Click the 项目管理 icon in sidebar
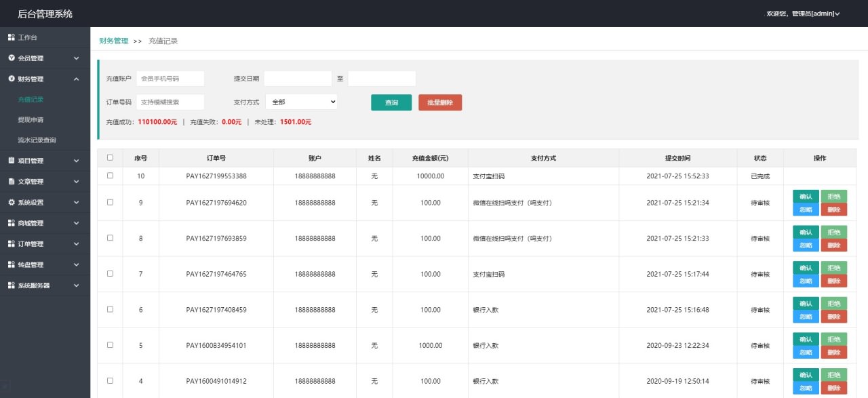Screen dimensions: 868x398 (x=12, y=161)
